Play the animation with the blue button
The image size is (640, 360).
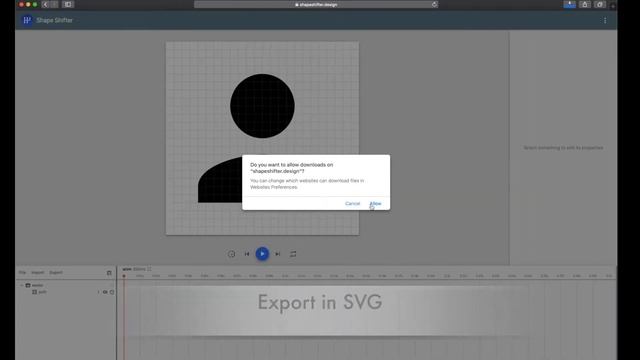pos(262,254)
